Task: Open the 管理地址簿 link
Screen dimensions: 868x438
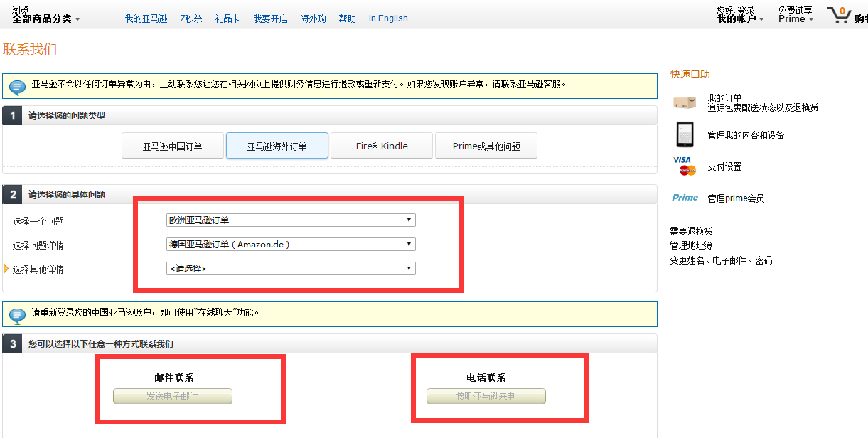Action: point(691,245)
